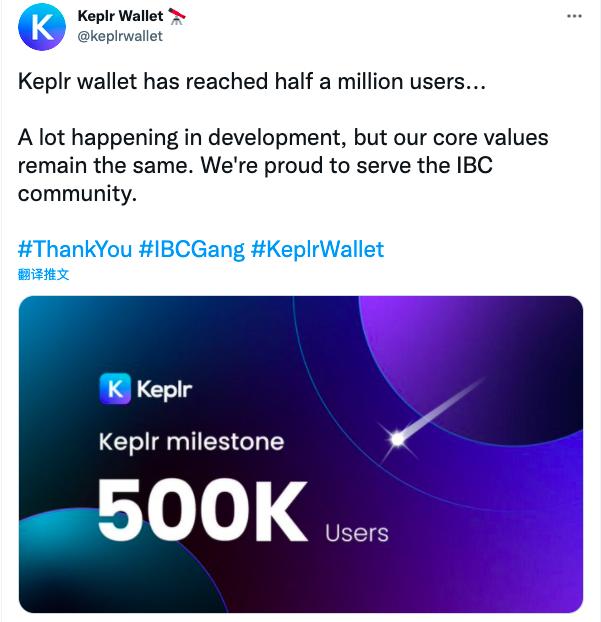This screenshot has height=622, width=601.
Task: Click the "half a million users" tweet sentence
Action: point(252,82)
